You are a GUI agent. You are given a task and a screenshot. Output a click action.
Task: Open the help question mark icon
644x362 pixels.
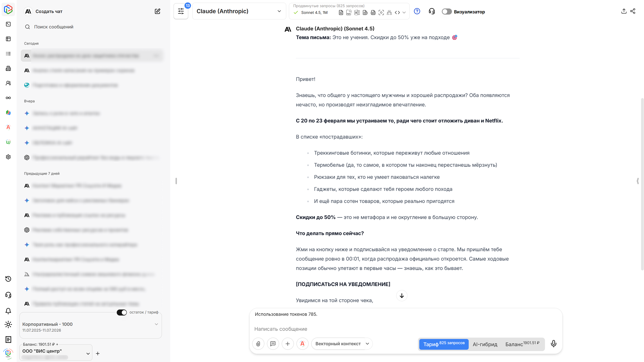point(417,11)
